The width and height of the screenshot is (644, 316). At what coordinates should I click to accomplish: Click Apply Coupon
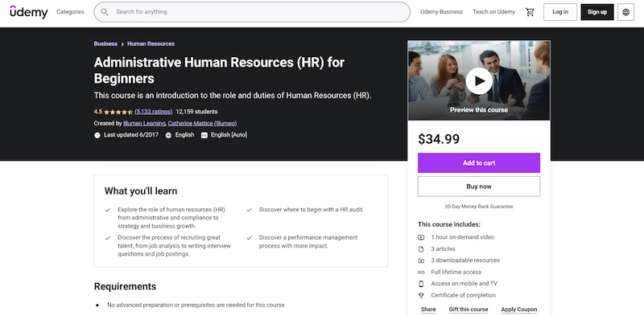pyautogui.click(x=518, y=310)
